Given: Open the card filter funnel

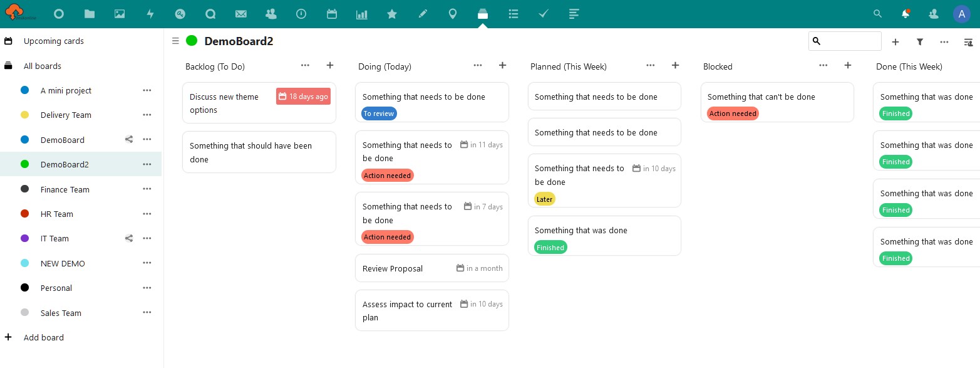Looking at the screenshot, I should point(920,42).
